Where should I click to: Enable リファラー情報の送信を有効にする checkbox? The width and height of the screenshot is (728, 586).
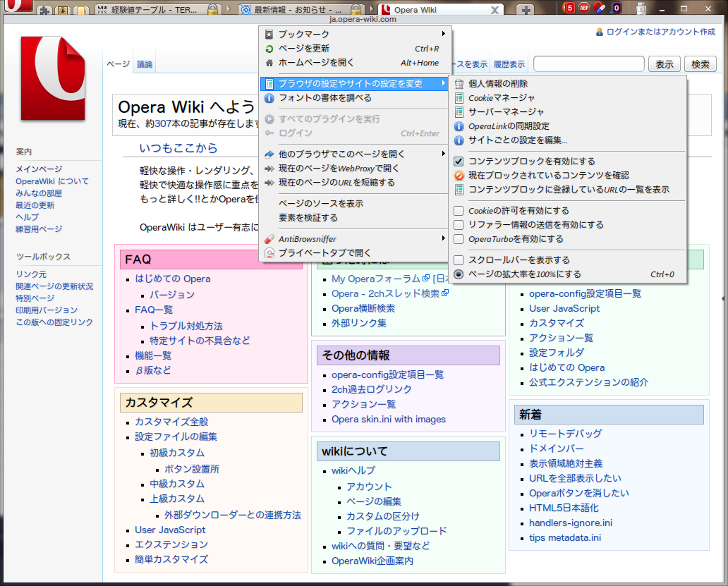[459, 225]
